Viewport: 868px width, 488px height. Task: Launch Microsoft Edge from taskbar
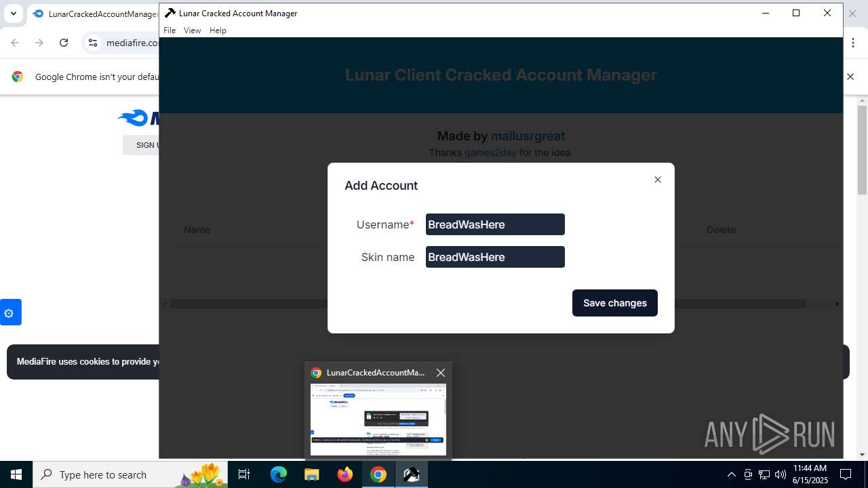tap(279, 474)
